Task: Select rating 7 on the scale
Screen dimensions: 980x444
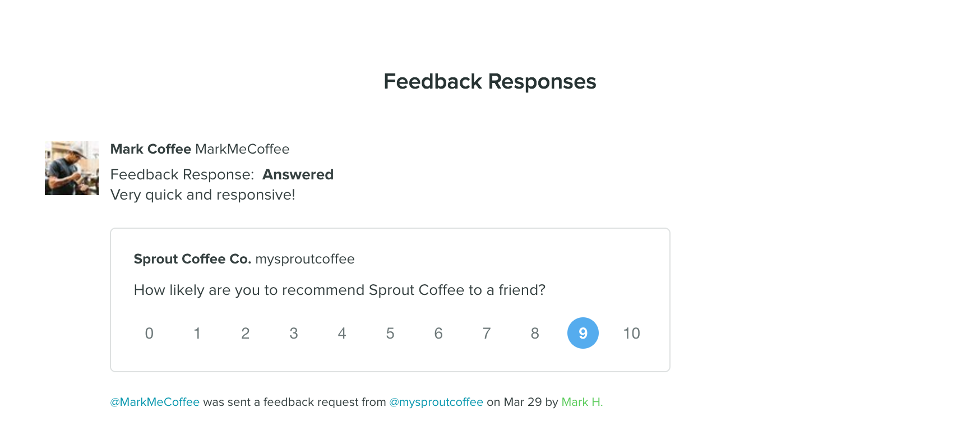Action: point(487,333)
